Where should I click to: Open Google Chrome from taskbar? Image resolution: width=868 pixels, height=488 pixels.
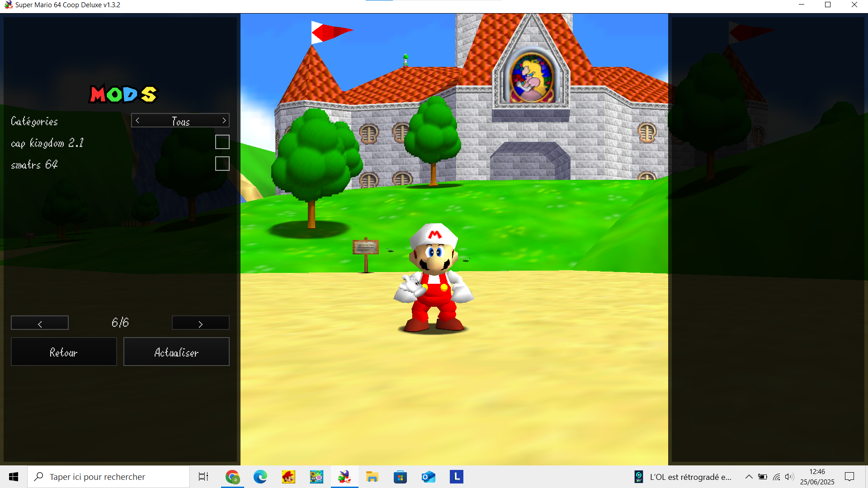coord(232,477)
